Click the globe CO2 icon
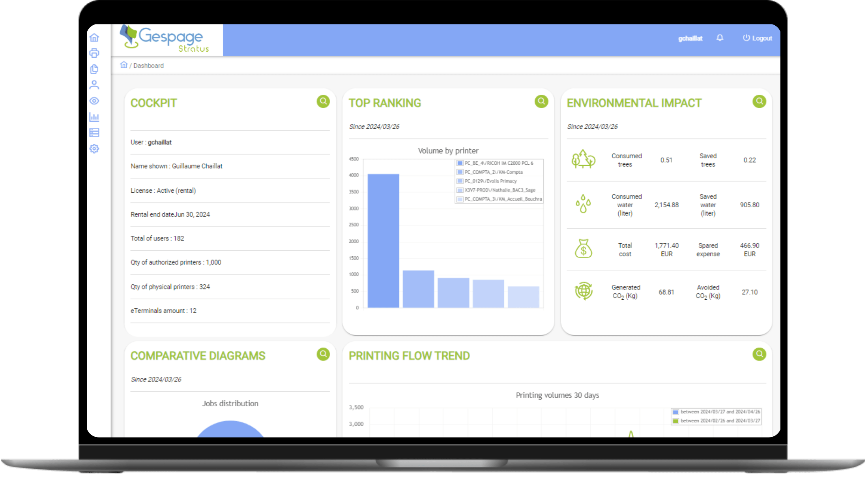The height and width of the screenshot is (477, 868). [x=584, y=291]
